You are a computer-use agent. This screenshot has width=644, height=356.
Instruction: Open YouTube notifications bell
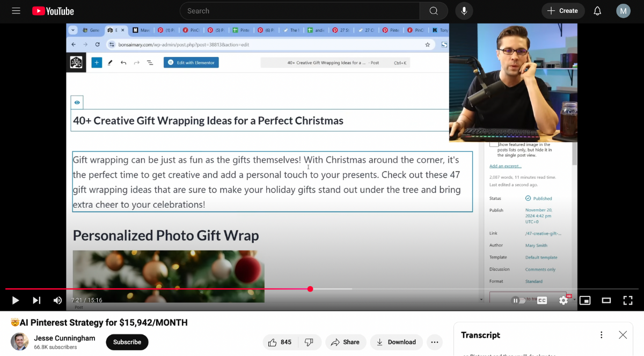597,11
